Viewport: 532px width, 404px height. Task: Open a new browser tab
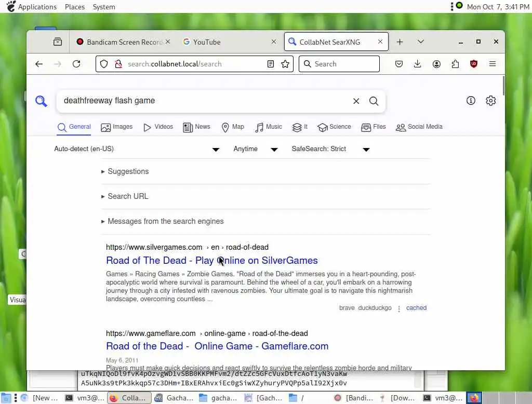tap(400, 42)
